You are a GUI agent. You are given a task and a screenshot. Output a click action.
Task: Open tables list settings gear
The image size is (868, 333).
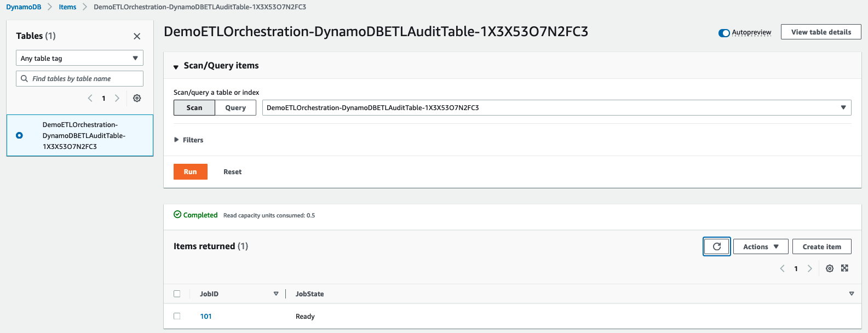pos(137,98)
